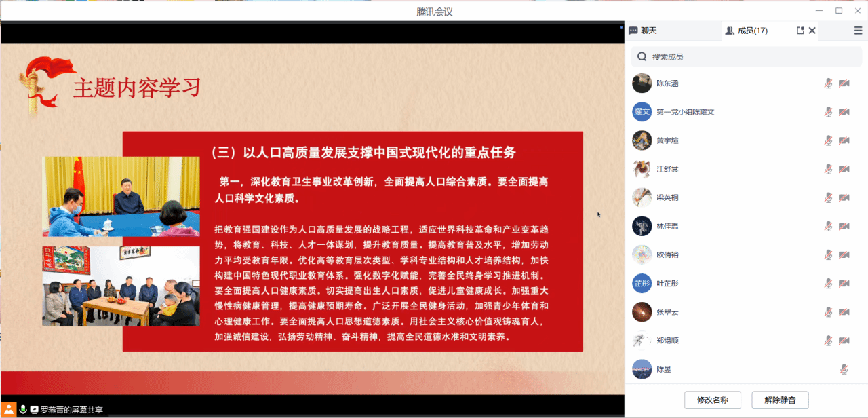Click the 修改名称 button
This screenshot has width=868, height=418.
tap(712, 400)
